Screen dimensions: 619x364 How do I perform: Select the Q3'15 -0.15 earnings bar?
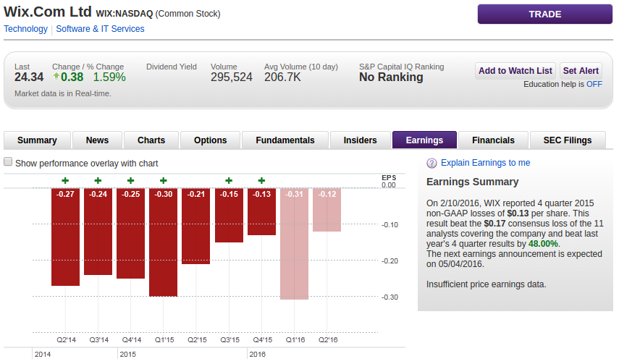(229, 215)
